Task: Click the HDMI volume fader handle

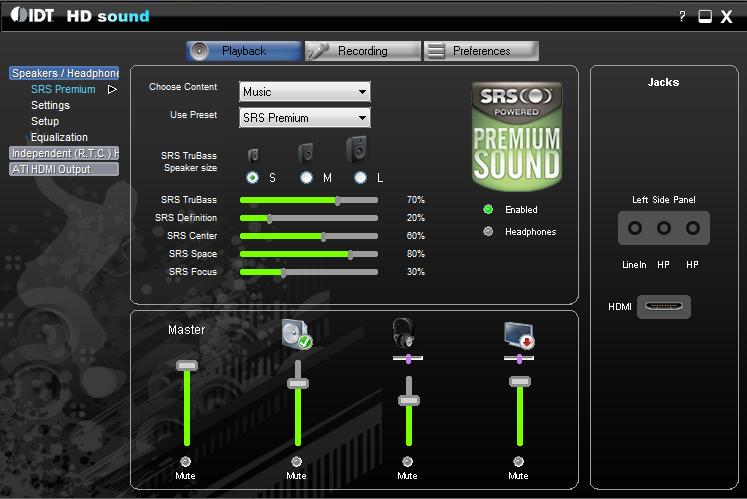Action: [520, 382]
